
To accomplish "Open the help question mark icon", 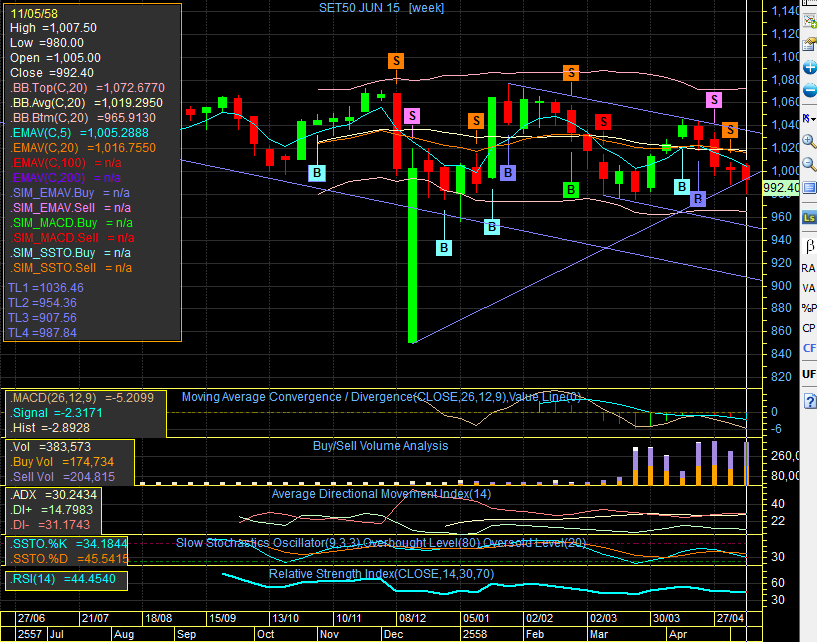I will pos(810,401).
